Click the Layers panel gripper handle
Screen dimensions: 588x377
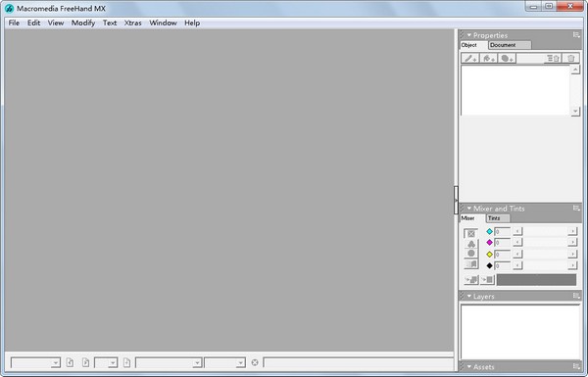tap(463, 296)
